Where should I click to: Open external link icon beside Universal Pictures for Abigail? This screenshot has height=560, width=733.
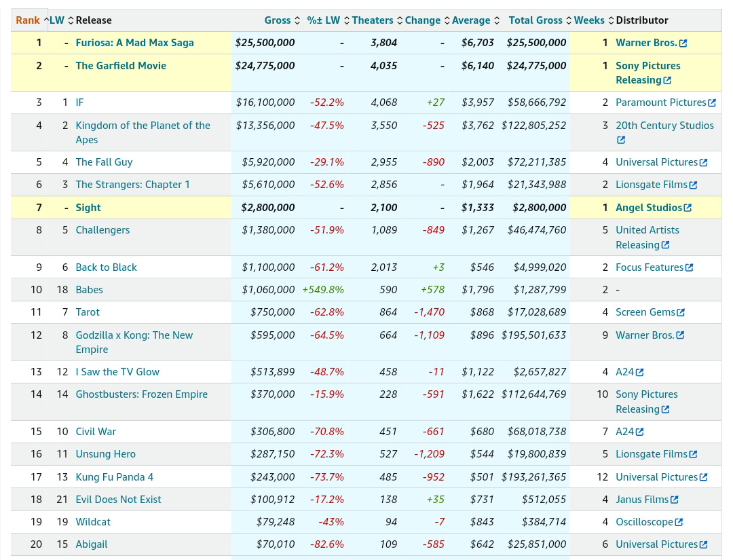click(x=703, y=544)
